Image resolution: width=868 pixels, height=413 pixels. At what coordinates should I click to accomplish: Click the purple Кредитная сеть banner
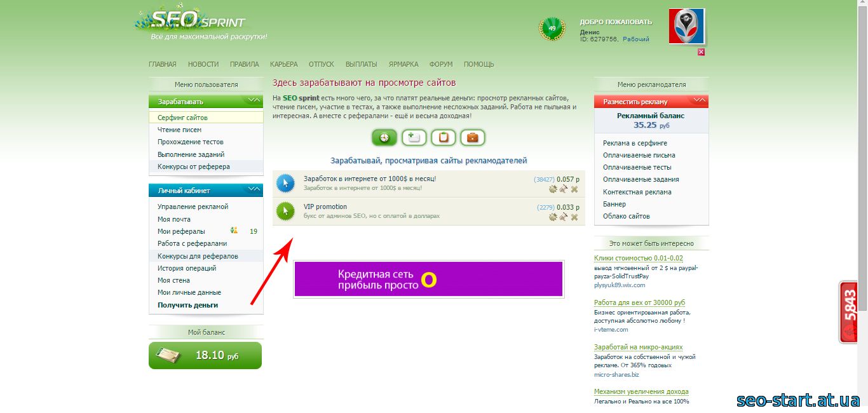pyautogui.click(x=428, y=279)
